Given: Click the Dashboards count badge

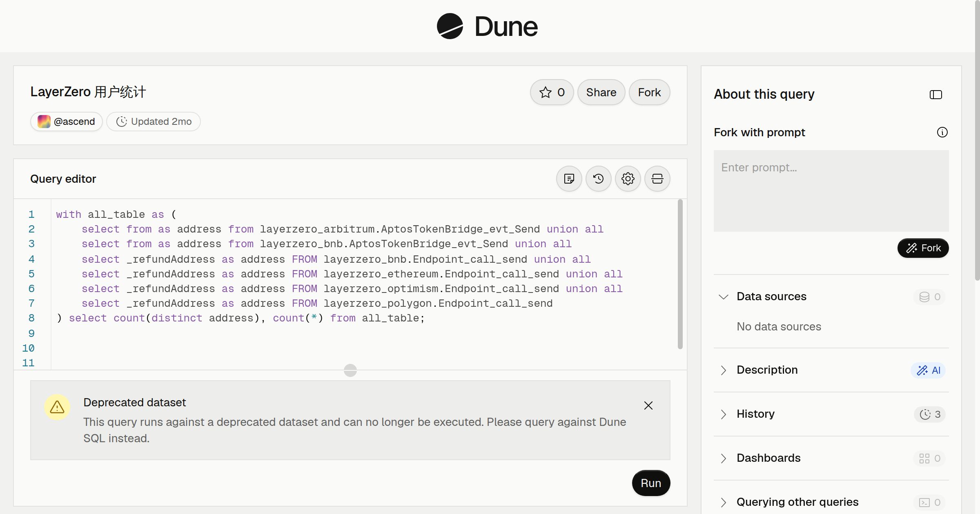Looking at the screenshot, I should pos(929,458).
